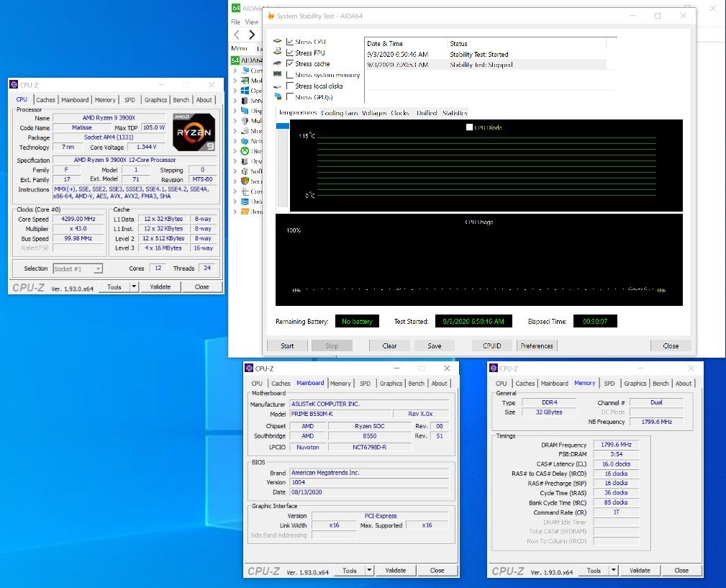Enable Stress system memory
Image resolution: width=726 pixels, height=588 pixels.
coord(290,75)
